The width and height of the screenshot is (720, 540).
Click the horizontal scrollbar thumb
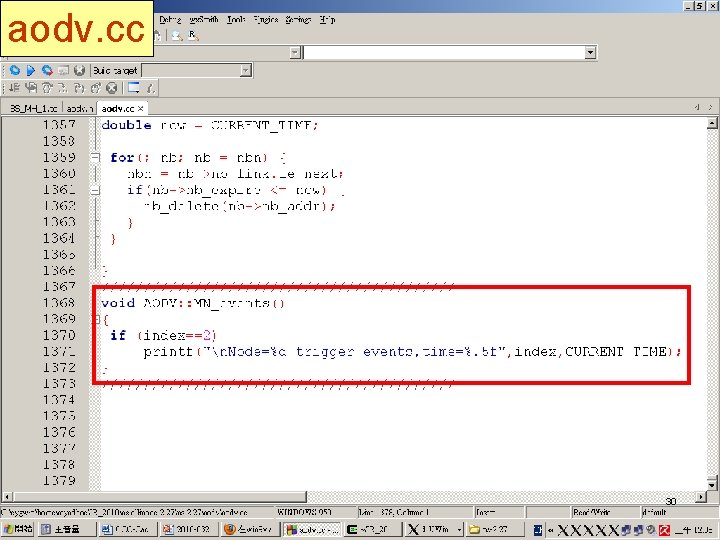click(x=160, y=496)
